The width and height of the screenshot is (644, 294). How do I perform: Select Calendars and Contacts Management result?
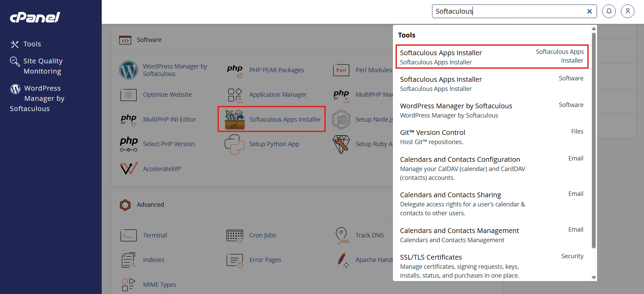click(492, 235)
